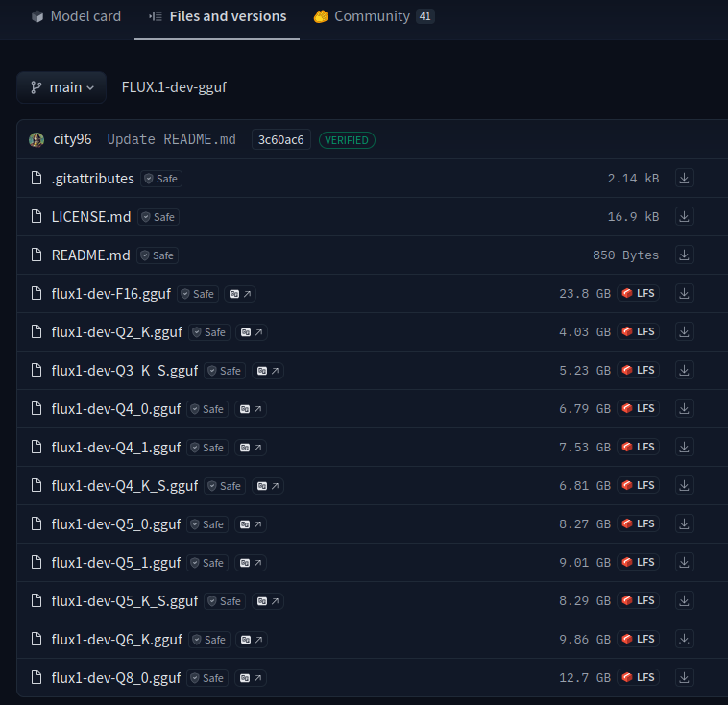Click Safe badge for flux1-dev-F16.gguf
This screenshot has height=705, width=728.
pyautogui.click(x=198, y=294)
